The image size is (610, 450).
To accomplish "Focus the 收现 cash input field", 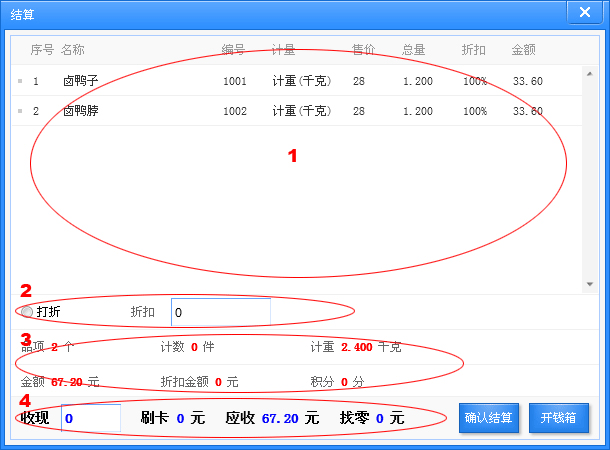I will (91, 418).
